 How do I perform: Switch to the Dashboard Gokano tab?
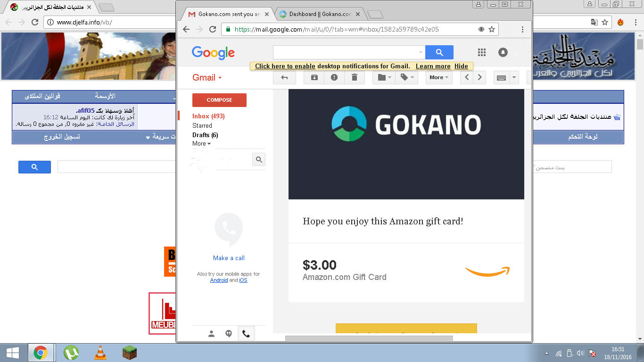tap(320, 14)
